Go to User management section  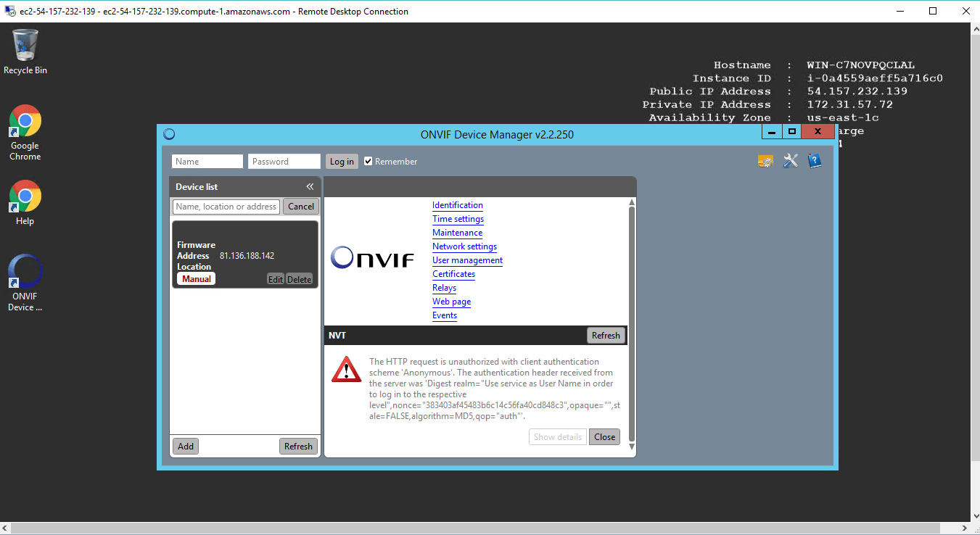coord(467,260)
